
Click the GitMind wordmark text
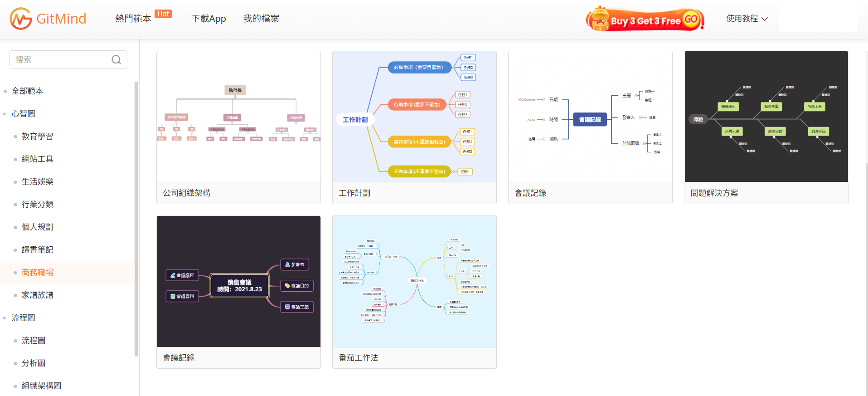(61, 19)
